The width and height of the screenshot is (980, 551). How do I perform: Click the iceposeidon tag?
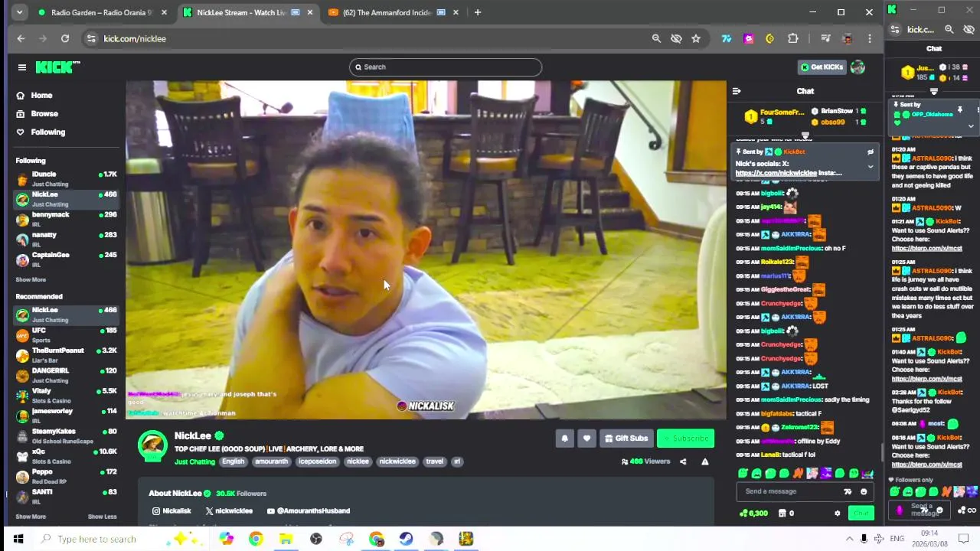[x=317, y=461]
